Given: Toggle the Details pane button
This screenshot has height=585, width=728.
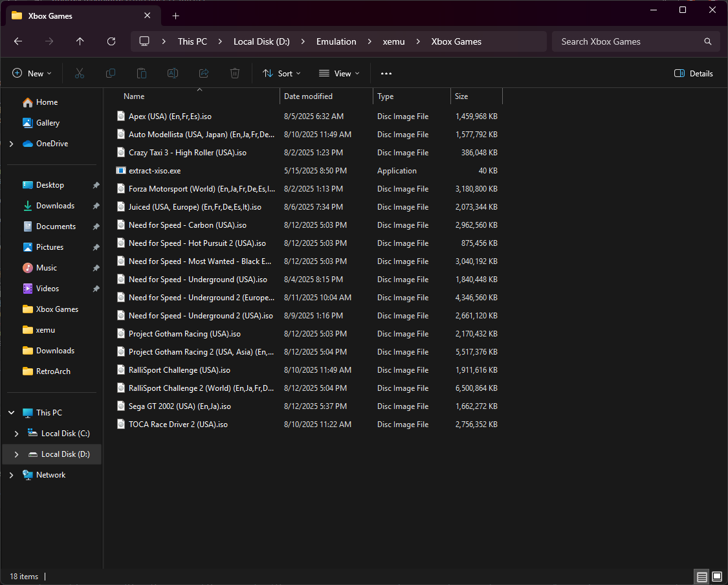Looking at the screenshot, I should coord(694,74).
